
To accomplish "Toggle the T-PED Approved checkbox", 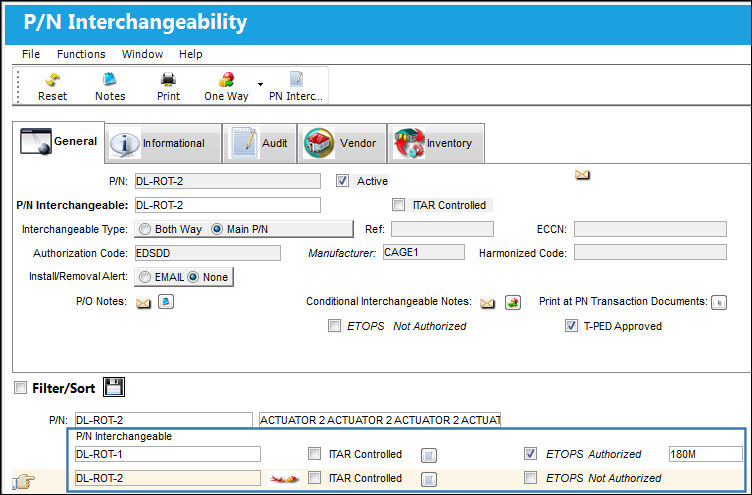I will click(571, 326).
